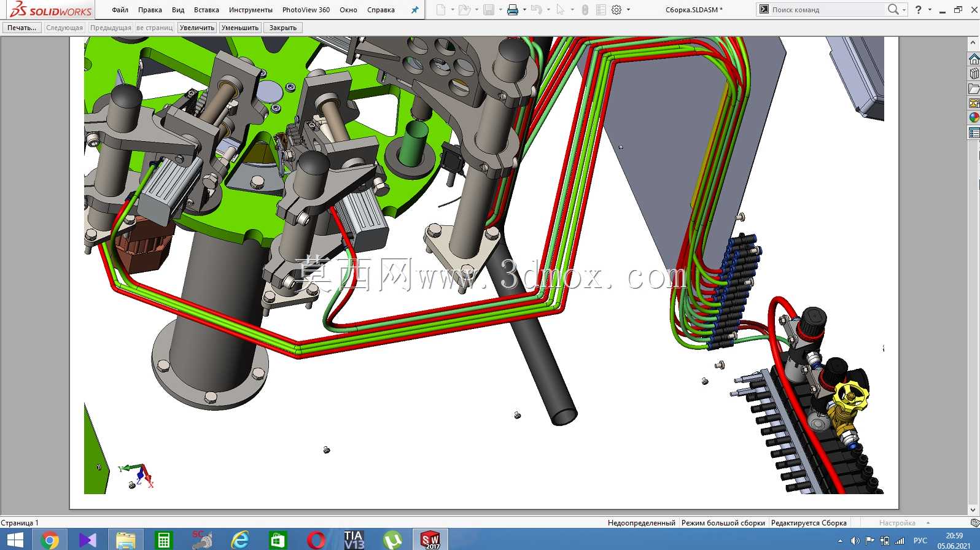Image resolution: width=980 pixels, height=550 pixels.
Task: Open Chrome from the taskbar
Action: [x=50, y=540]
